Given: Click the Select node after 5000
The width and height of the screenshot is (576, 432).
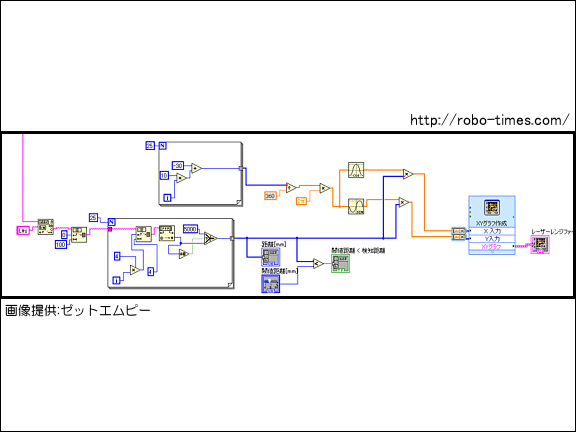Looking at the screenshot, I should (210, 238).
